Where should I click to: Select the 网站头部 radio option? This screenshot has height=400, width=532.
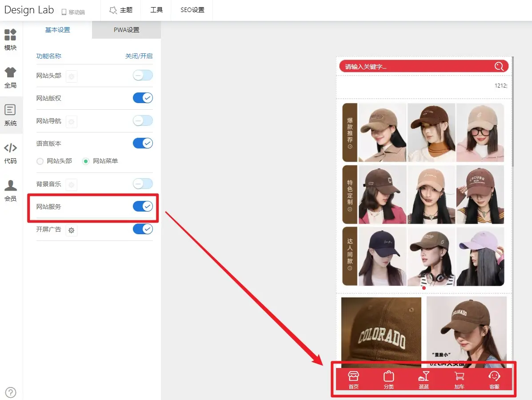[40, 161]
